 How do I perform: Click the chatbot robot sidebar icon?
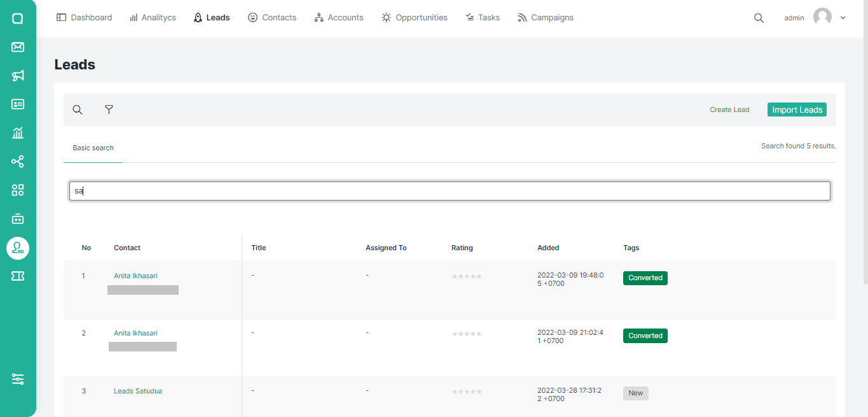(x=18, y=219)
